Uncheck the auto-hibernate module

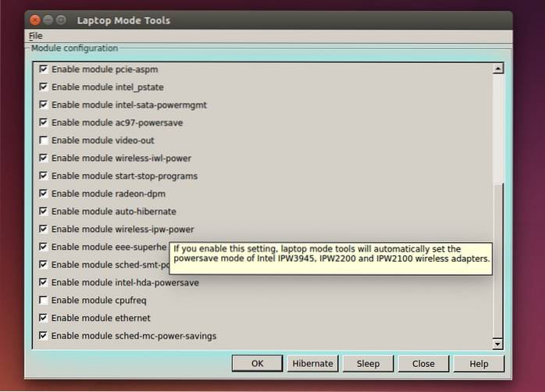pyautogui.click(x=44, y=211)
